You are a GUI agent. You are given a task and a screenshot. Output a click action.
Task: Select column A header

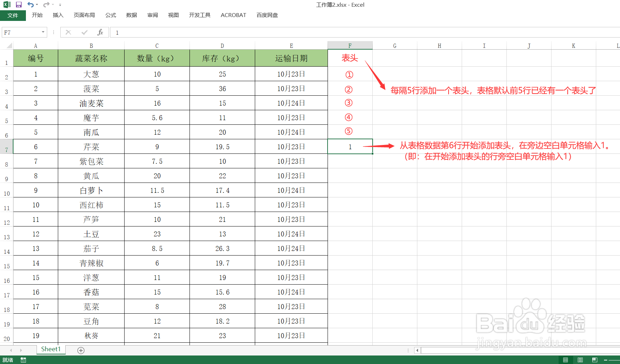coord(35,45)
